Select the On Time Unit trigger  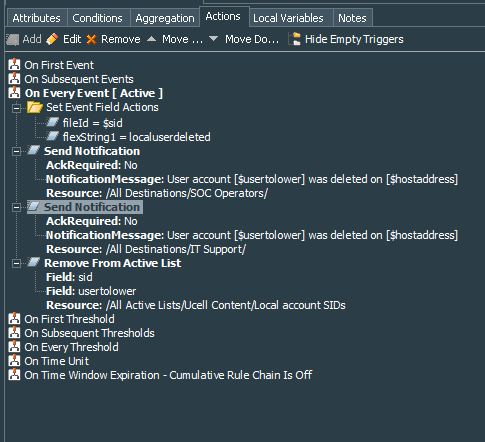click(57, 361)
